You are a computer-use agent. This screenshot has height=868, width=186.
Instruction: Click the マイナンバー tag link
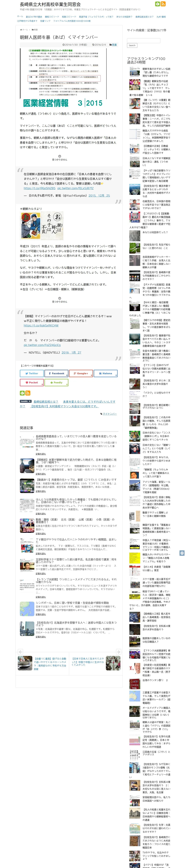pos(109,414)
